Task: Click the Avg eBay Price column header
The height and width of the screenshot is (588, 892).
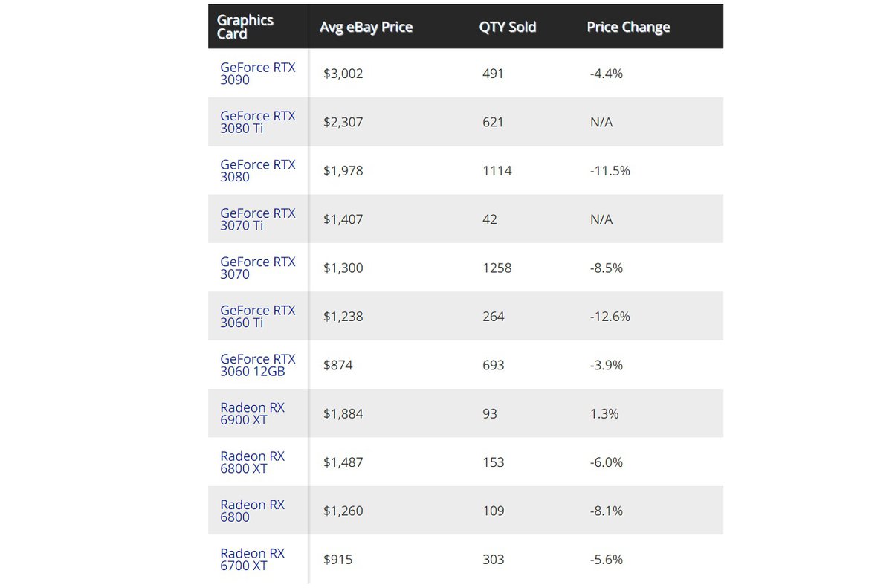Action: pyautogui.click(x=366, y=28)
